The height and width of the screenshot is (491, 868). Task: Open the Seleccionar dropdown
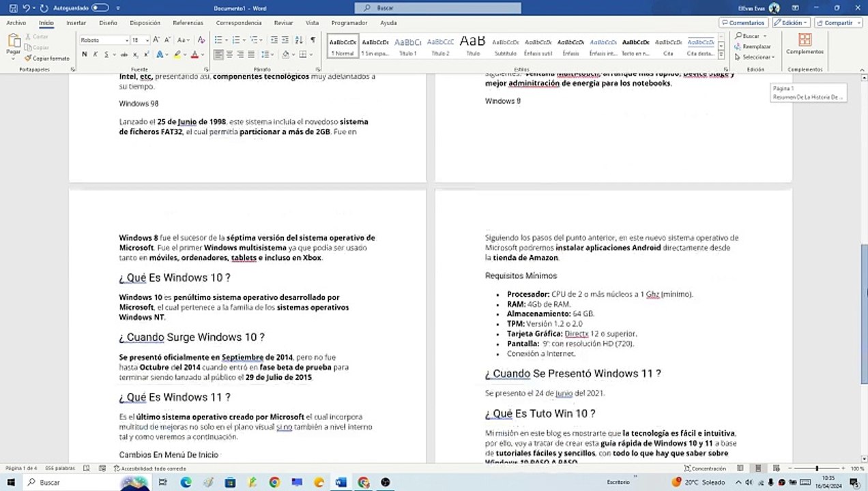(x=755, y=57)
